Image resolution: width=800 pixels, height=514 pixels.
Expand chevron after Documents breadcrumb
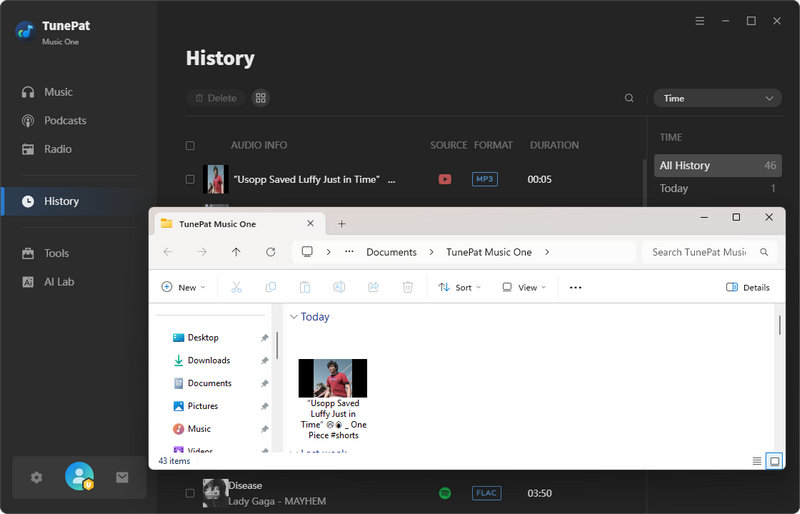tap(432, 252)
